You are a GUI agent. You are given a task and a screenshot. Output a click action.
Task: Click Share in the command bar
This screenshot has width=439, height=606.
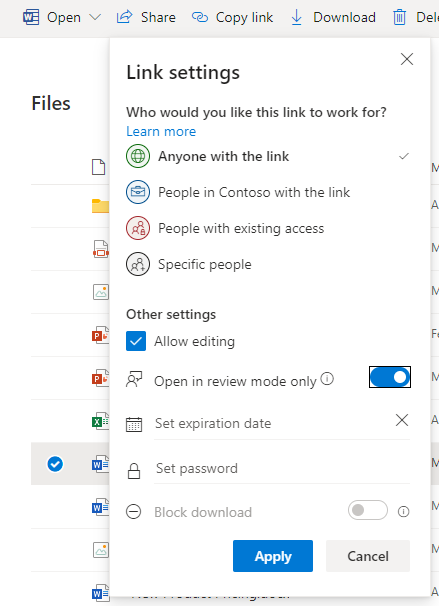(x=146, y=17)
